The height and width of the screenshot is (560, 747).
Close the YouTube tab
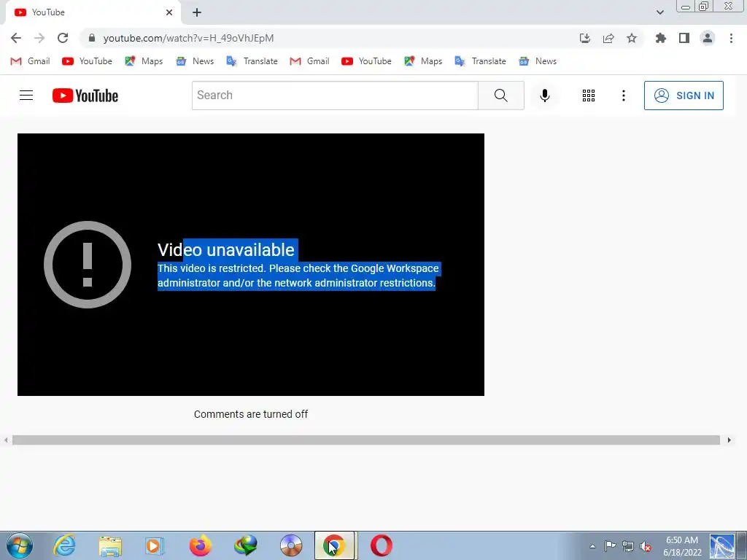tap(169, 12)
